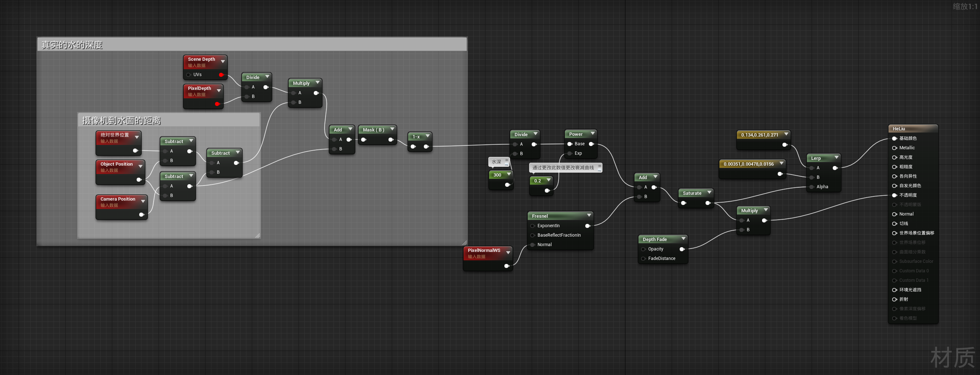Click the Opacity pin on Depth Fade

coord(643,249)
